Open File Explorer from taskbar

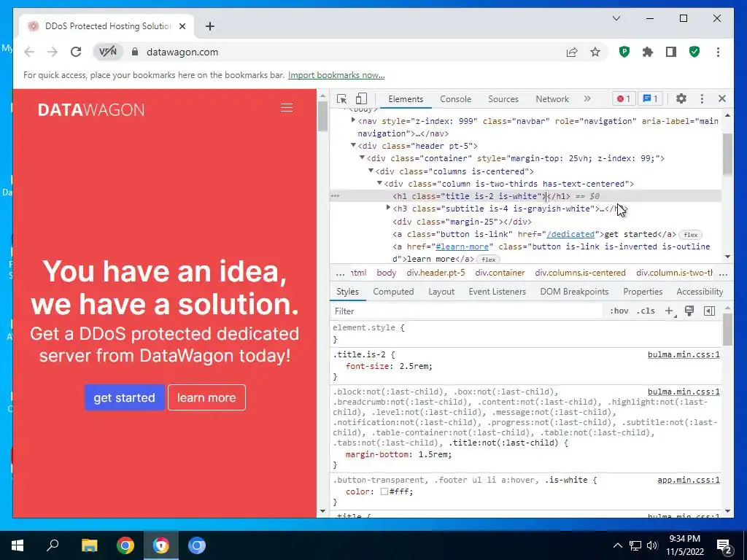(x=89, y=545)
